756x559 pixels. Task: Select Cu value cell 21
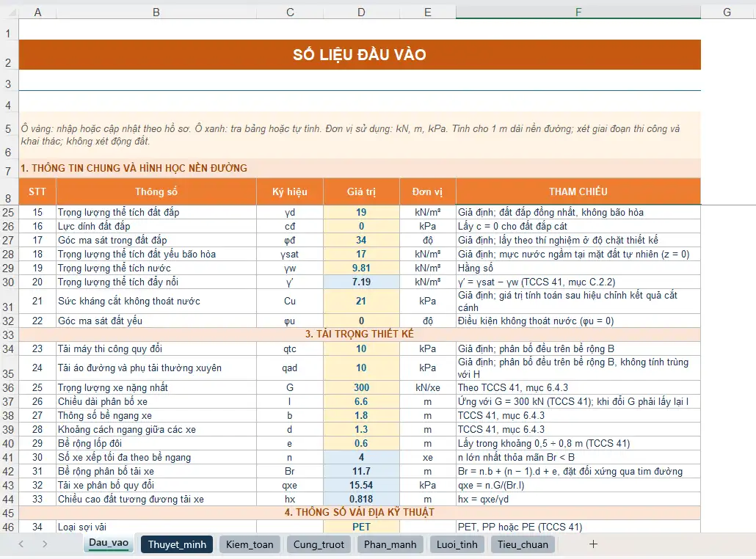point(361,302)
